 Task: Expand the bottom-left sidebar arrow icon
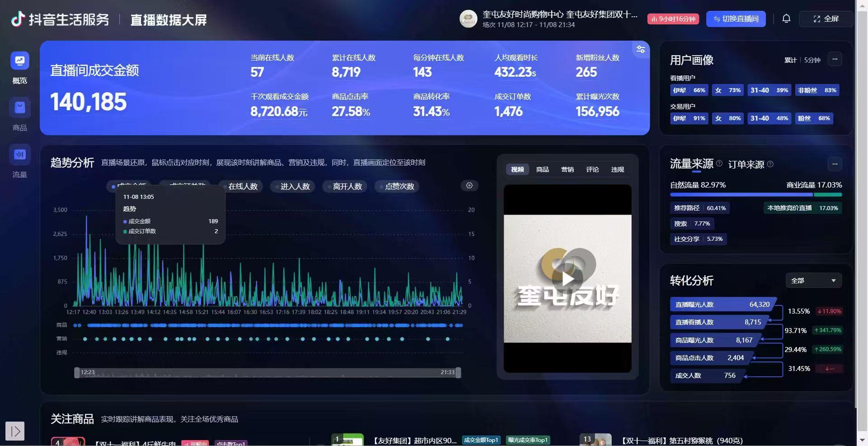[15, 431]
